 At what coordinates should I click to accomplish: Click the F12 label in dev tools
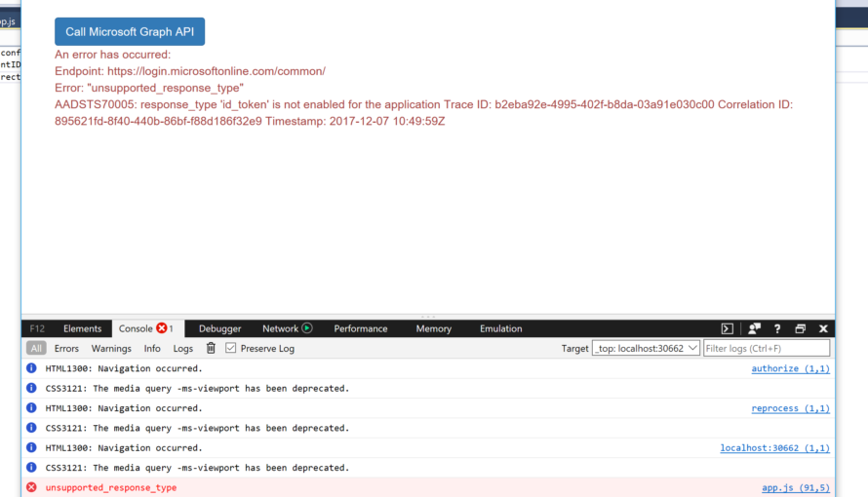coord(37,328)
